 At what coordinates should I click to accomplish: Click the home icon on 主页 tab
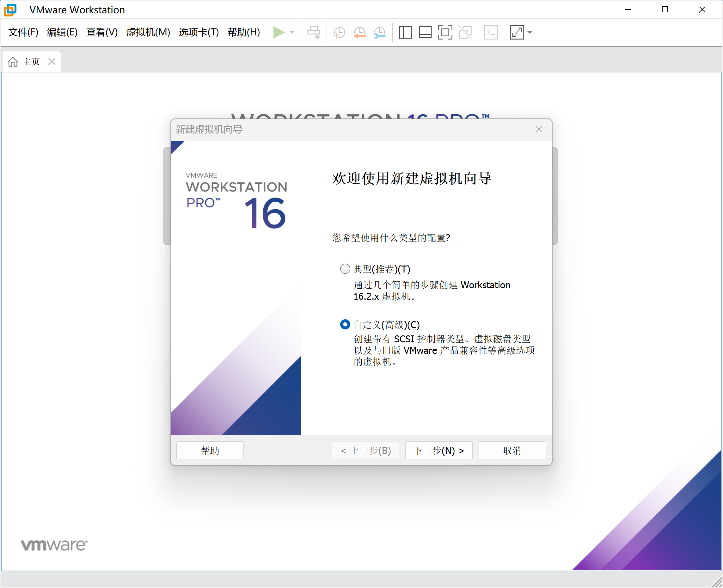click(x=13, y=62)
